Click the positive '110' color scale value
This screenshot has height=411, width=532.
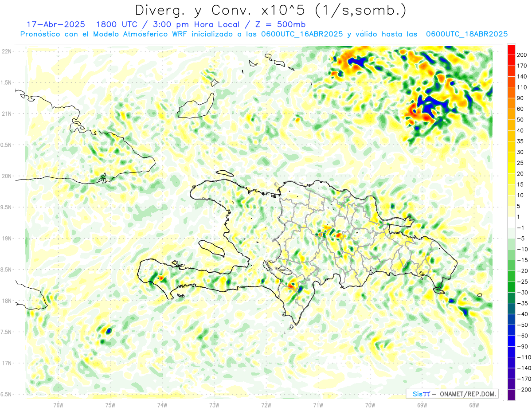point(522,87)
